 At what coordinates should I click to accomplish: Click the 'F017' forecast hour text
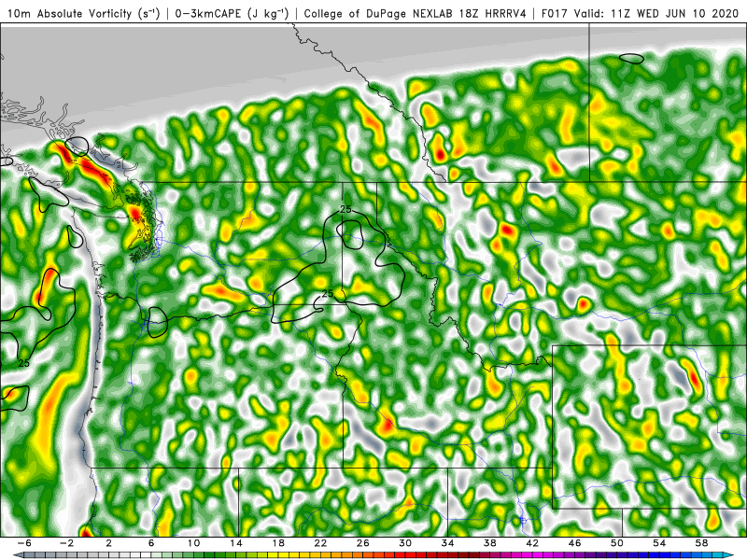point(556,13)
